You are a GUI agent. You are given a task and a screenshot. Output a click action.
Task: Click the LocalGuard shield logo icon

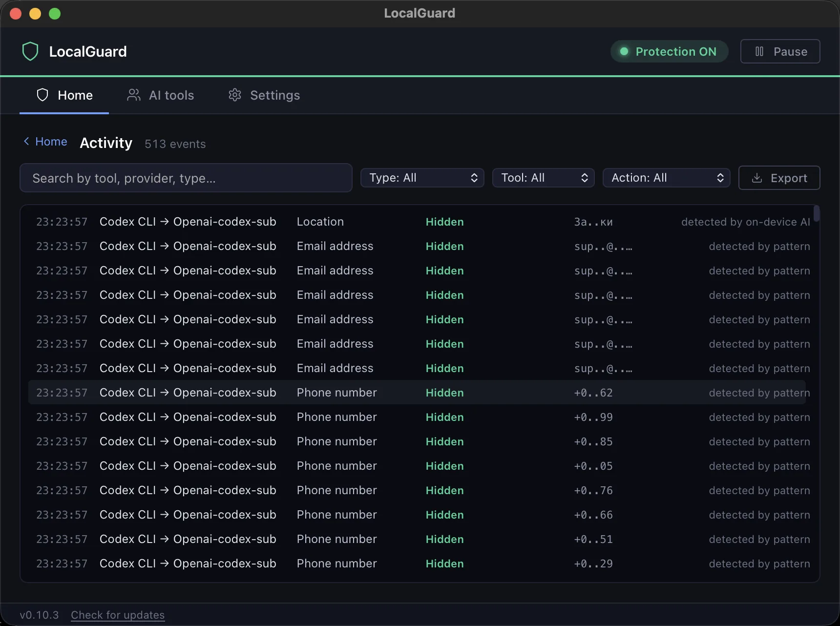(30, 51)
